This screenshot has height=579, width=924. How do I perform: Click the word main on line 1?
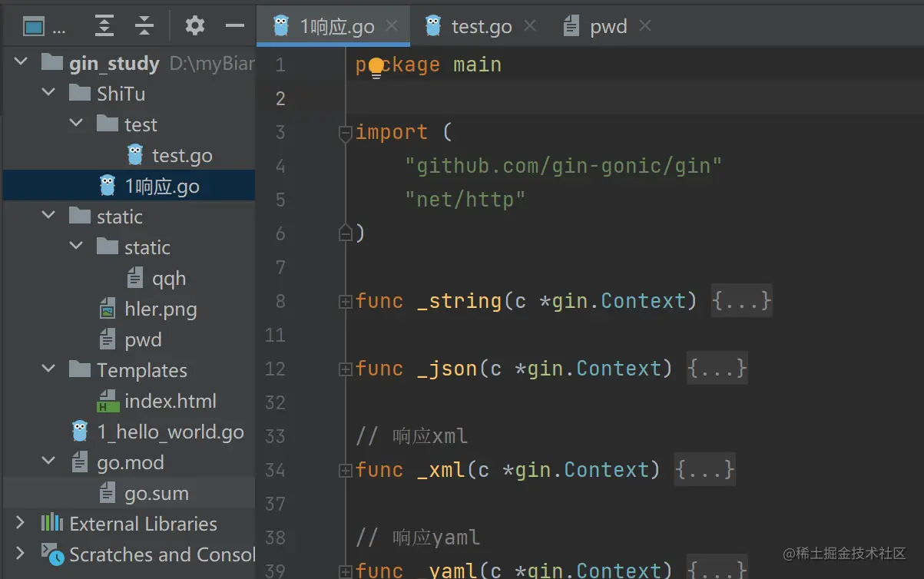click(477, 65)
